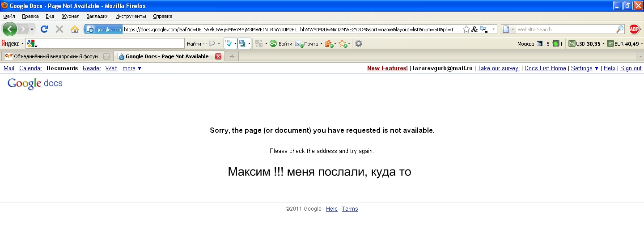Click the Sign out link
This screenshot has height=246, width=644.
pos(631,68)
